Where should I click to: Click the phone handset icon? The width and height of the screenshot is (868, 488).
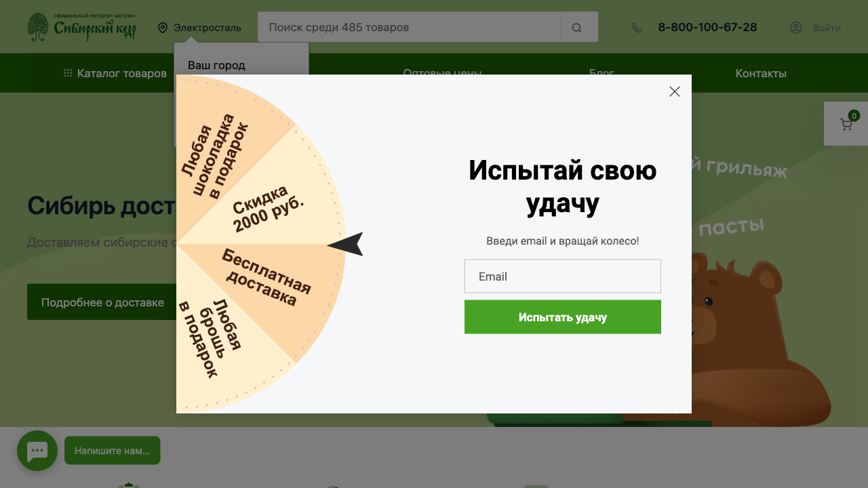[x=636, y=28]
